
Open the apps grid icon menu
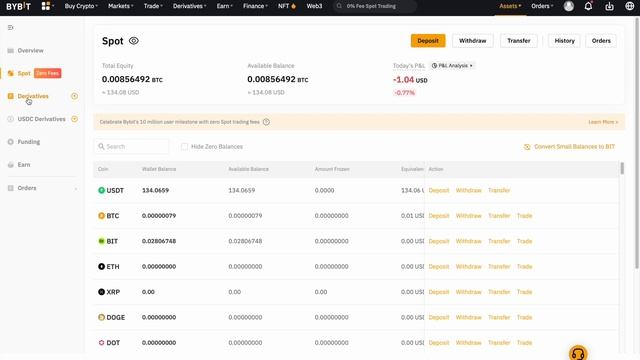point(46,6)
